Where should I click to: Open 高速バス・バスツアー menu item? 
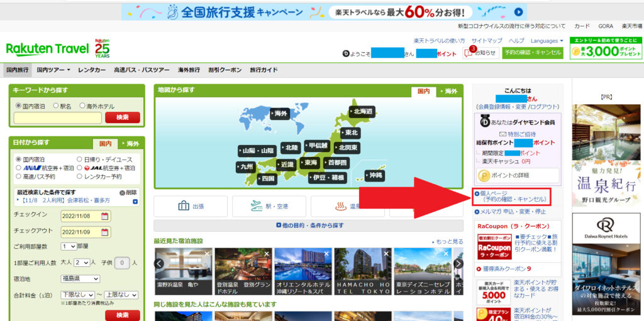[x=142, y=70]
